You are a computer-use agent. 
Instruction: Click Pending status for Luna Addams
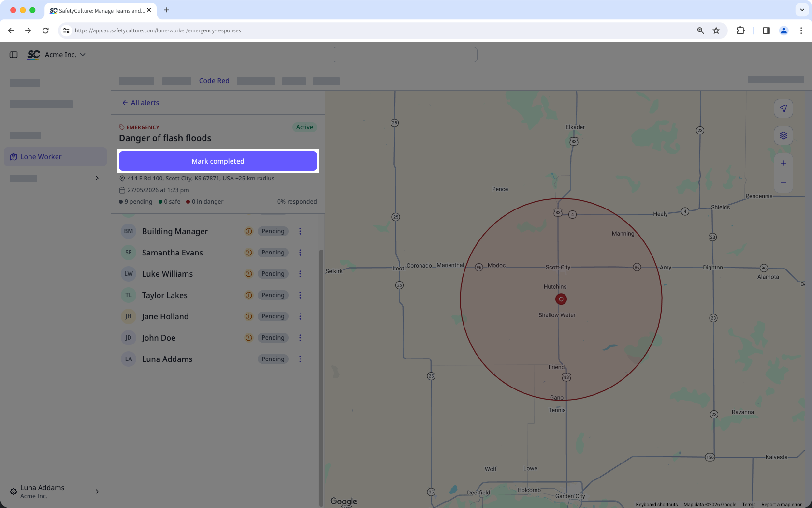click(x=273, y=359)
